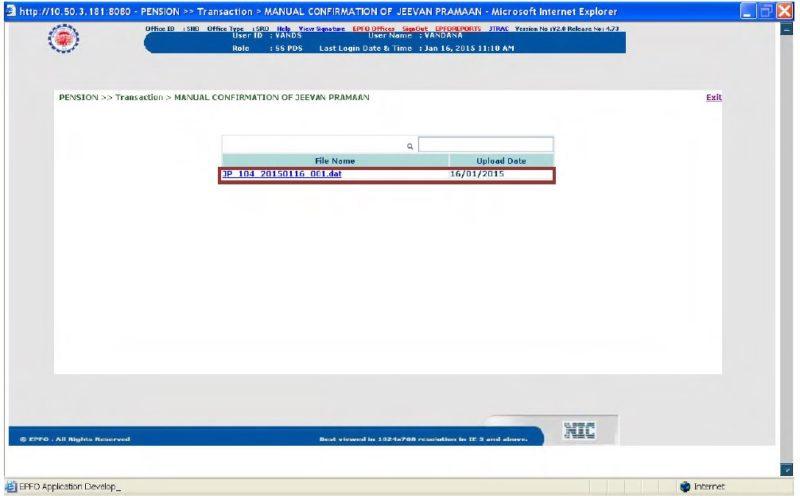Sort by File Name column header
Screen dimensions: 800x499
coord(334,160)
